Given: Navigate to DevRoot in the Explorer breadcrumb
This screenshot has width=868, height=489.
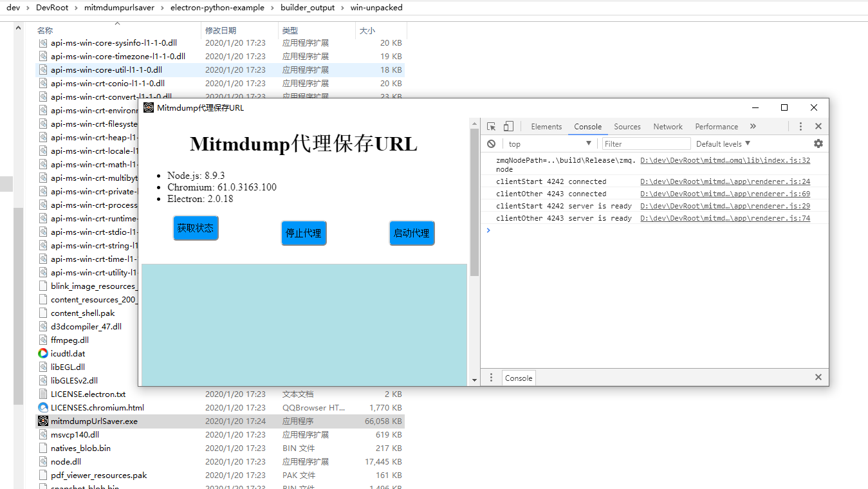Looking at the screenshot, I should (51, 8).
